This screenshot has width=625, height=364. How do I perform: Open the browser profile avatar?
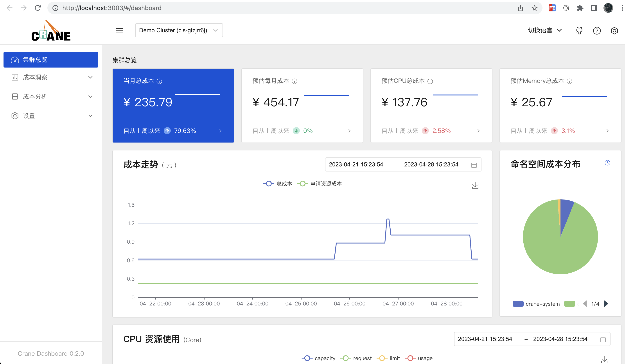click(x=608, y=8)
